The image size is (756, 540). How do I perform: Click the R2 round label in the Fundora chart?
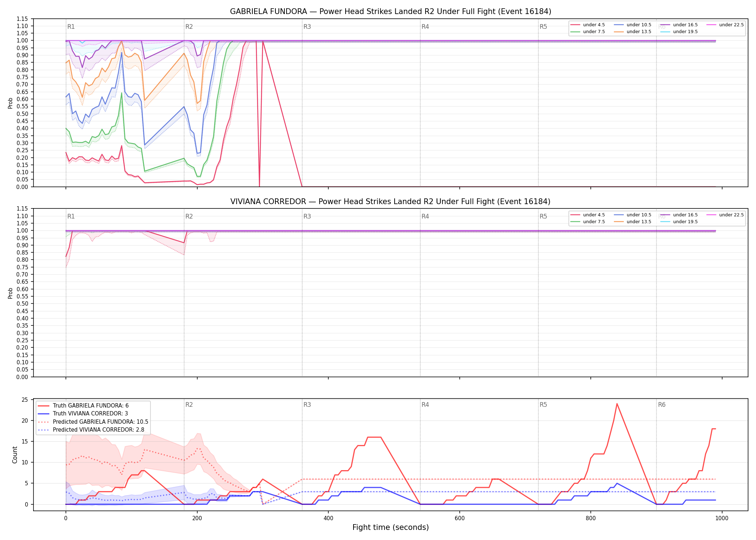[x=189, y=27]
